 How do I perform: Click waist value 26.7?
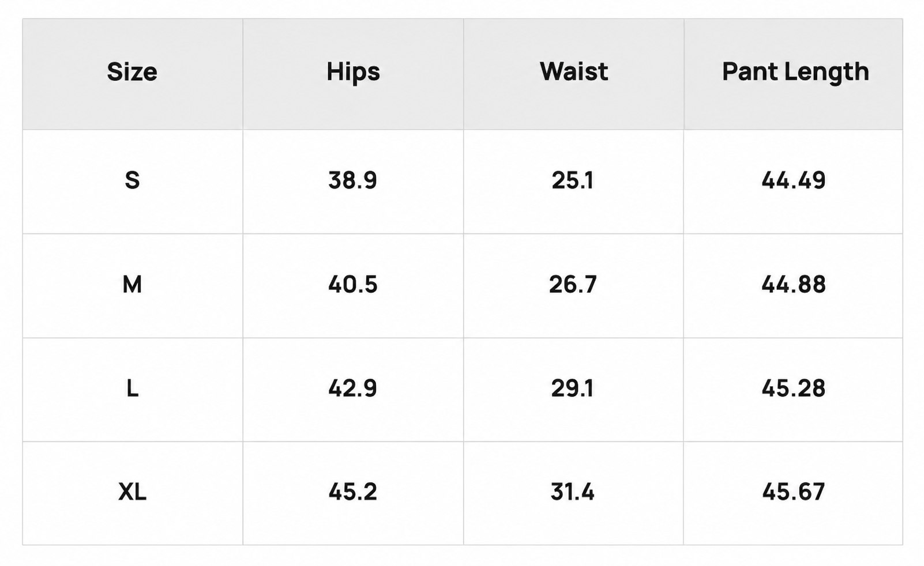click(573, 285)
